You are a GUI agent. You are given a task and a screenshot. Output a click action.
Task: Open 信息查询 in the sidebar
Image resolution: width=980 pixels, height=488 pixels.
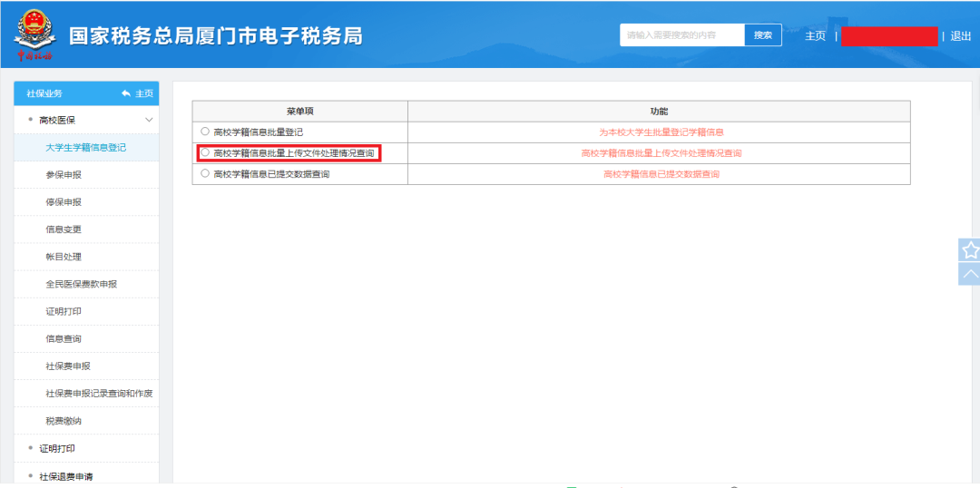[x=86, y=338]
